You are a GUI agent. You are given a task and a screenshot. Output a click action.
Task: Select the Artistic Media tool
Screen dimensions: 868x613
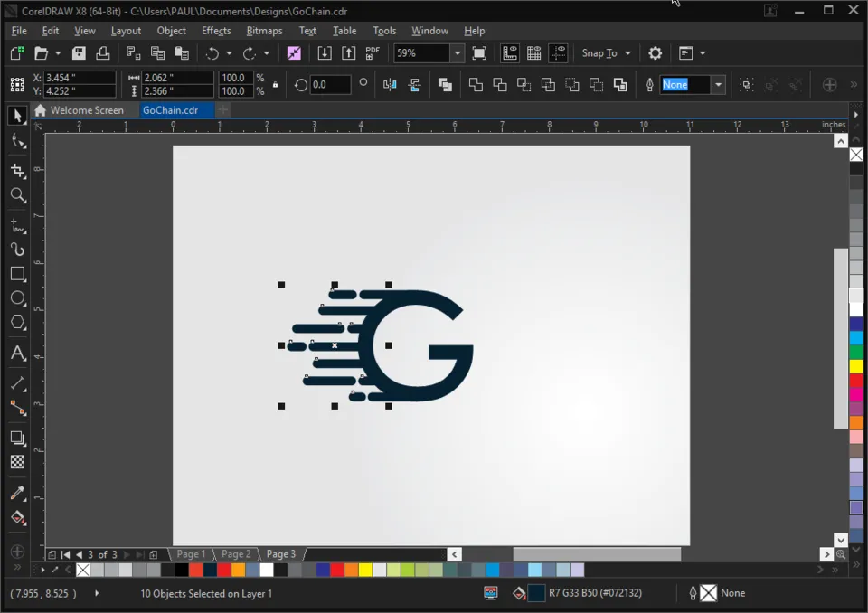coord(18,250)
